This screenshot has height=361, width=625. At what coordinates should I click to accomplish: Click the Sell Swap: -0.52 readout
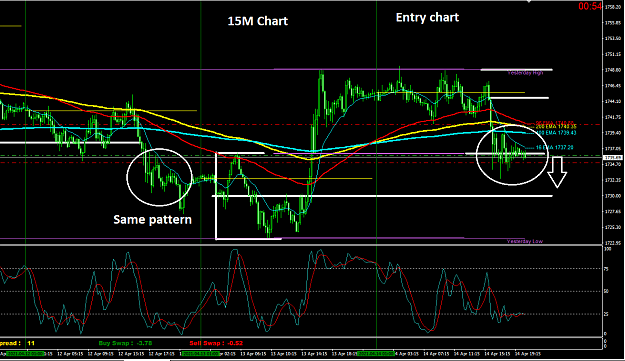point(216,343)
